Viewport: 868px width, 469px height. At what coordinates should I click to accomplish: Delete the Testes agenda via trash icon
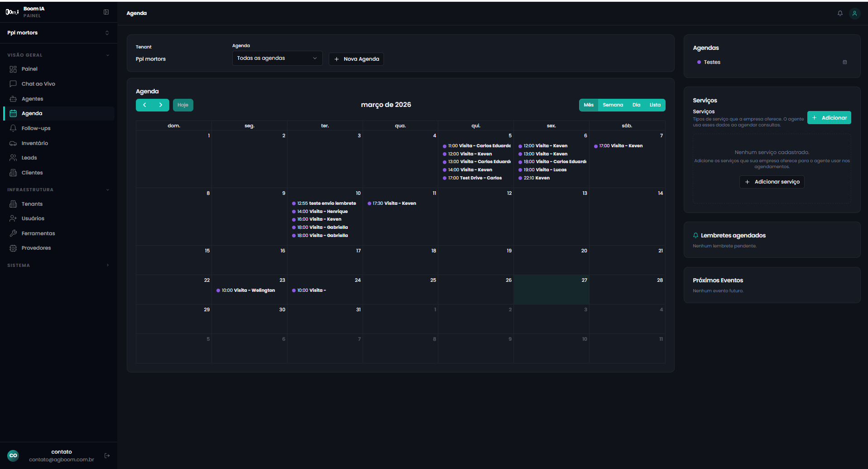pos(844,62)
